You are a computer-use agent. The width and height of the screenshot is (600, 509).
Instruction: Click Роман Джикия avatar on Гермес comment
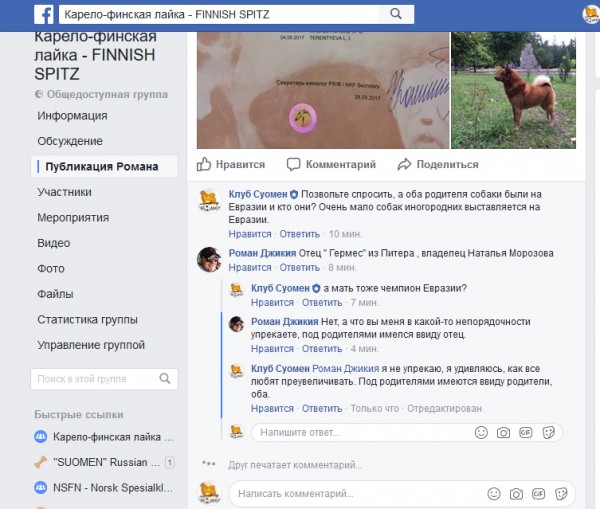(209, 259)
